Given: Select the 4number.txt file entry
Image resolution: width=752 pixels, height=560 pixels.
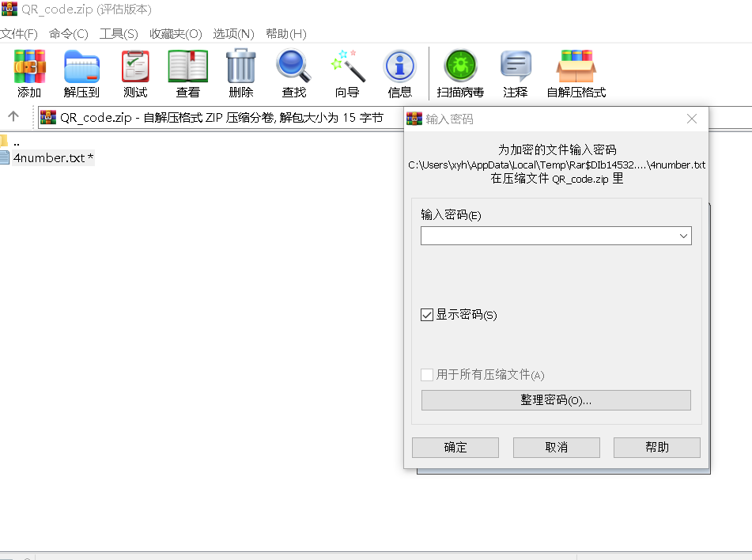Looking at the screenshot, I should coord(49,157).
